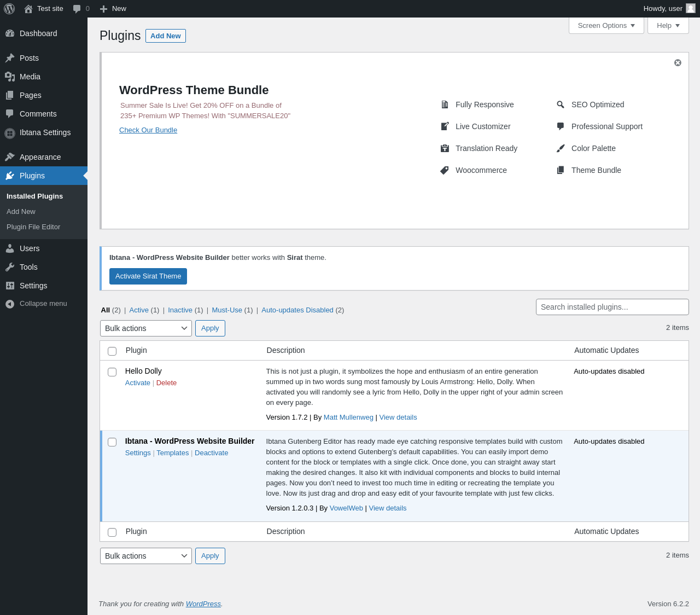
Task: Show All plugins filter
Action: (x=106, y=310)
